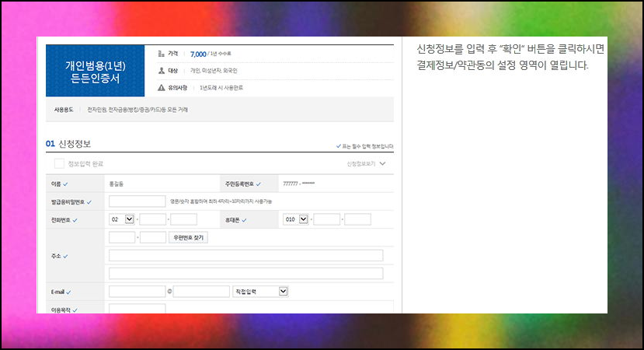Screen dimensions: 644x350
Task: Click the text 1년도래 시 사용만료
Action: pyautogui.click(x=221, y=88)
